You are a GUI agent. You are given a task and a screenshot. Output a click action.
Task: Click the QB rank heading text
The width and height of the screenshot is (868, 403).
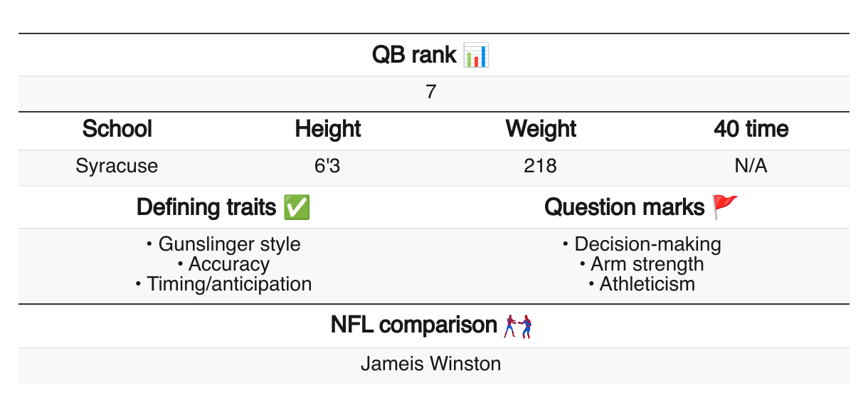[x=414, y=55]
